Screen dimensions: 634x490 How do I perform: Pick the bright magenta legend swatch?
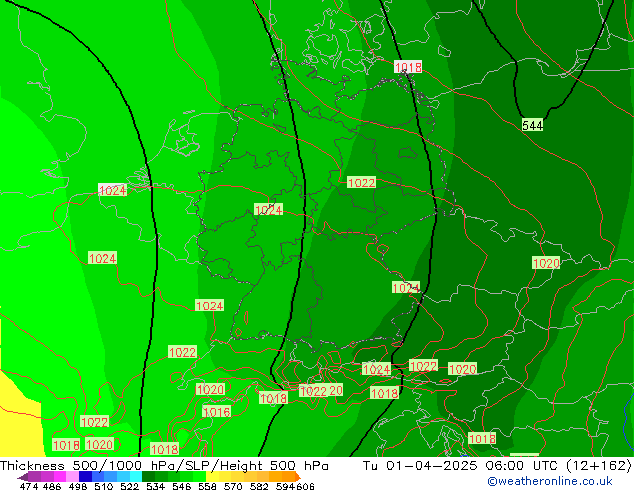[60, 476]
